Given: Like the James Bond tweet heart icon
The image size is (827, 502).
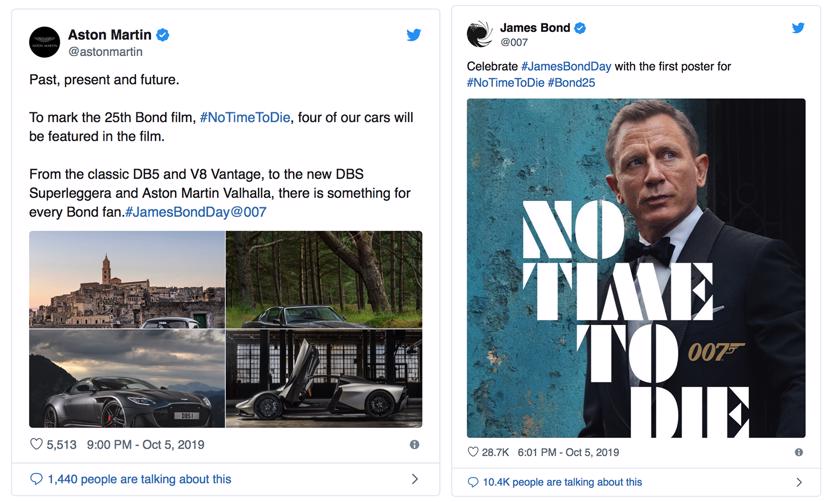Looking at the screenshot, I should [x=473, y=452].
